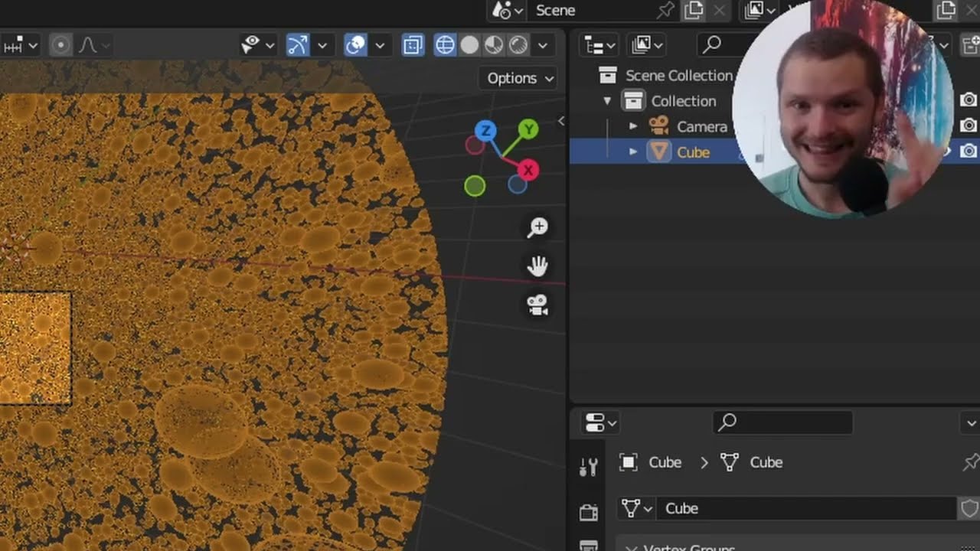Click the blue Z axis on navigation gizmo

(x=485, y=131)
